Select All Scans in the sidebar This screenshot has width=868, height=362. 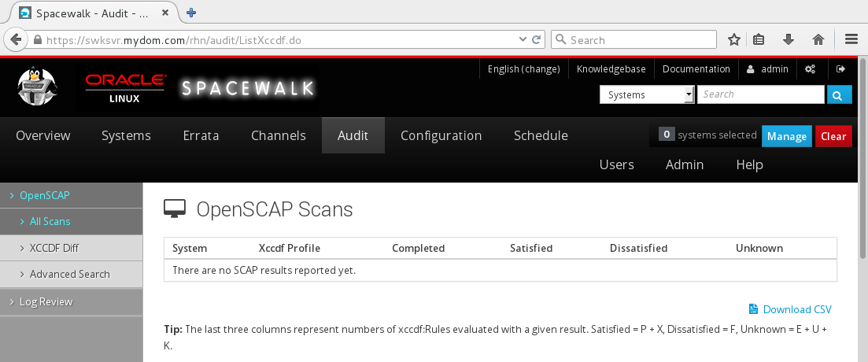[x=71, y=221]
